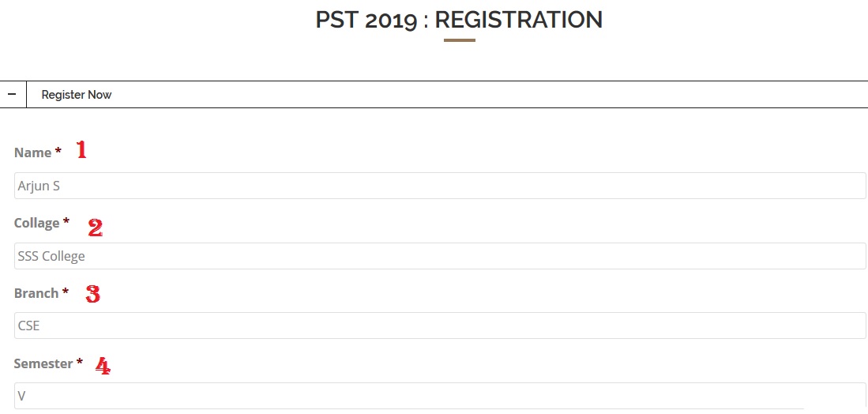This screenshot has height=414, width=868.
Task: Click the red number 2 annotation
Action: click(95, 228)
